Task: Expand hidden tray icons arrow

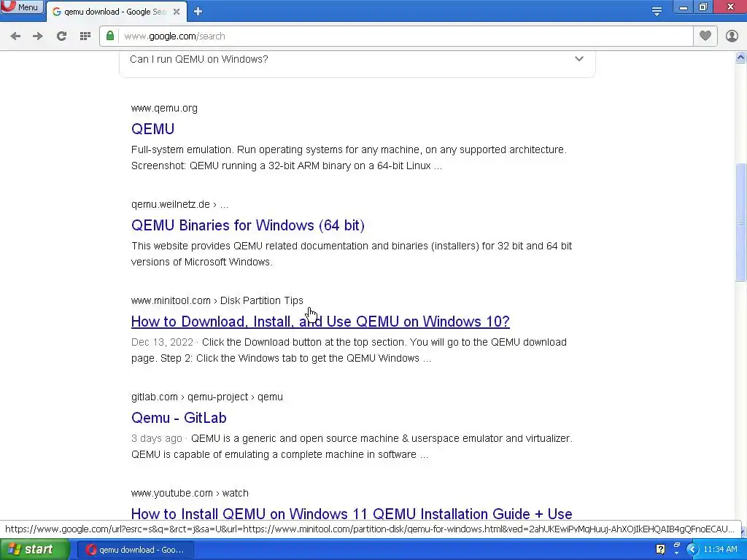Action: point(692,550)
